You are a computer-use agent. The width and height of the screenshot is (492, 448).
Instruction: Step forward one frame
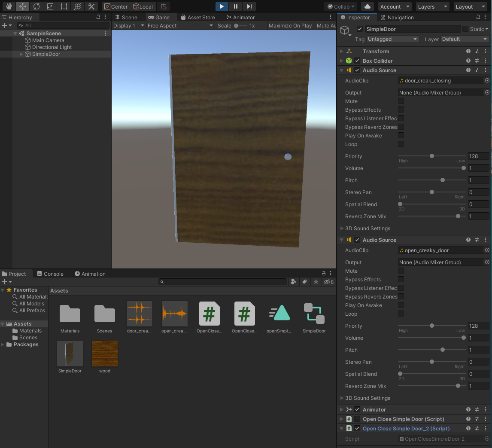coord(249,6)
